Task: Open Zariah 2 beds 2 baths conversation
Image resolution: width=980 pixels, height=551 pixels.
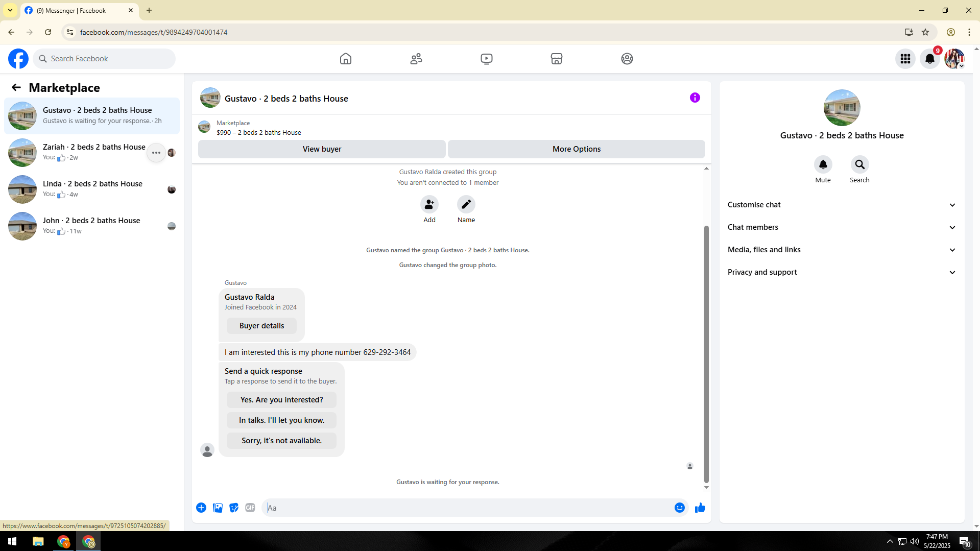Action: [x=92, y=153]
